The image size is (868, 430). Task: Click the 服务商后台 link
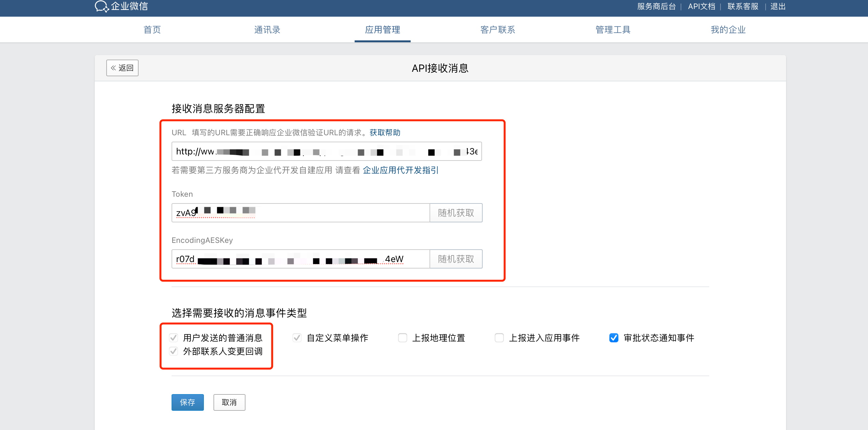(x=656, y=6)
